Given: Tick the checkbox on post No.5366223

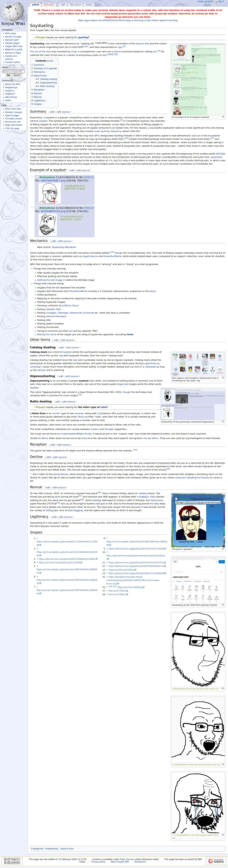Looking at the screenshot, I should (x=37, y=177).
